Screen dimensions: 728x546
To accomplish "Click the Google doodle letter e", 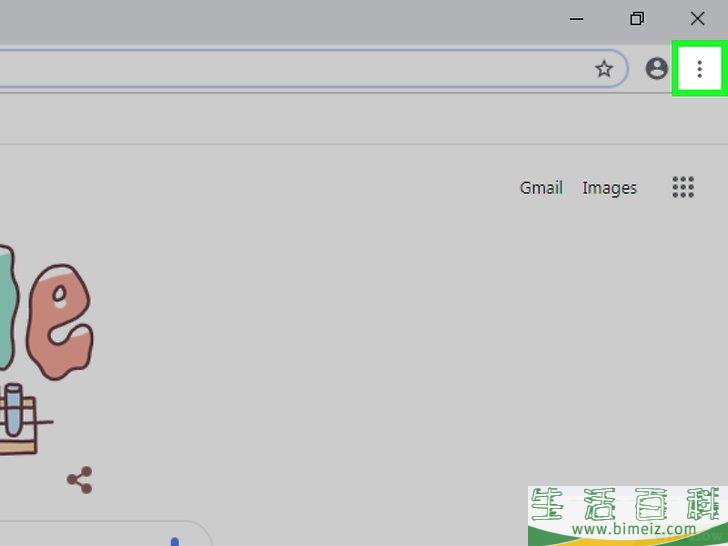I will [59, 321].
